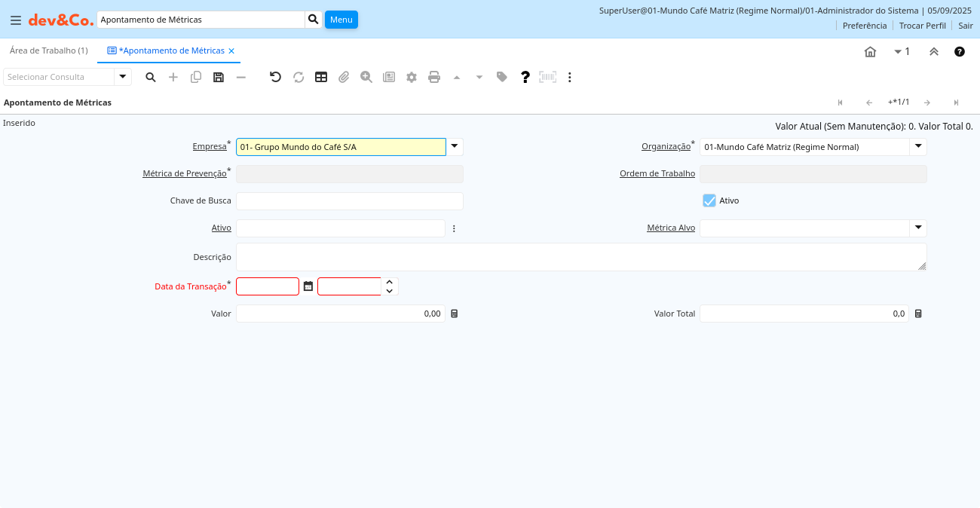Close the Apontamento de Métricas tab

[231, 50]
